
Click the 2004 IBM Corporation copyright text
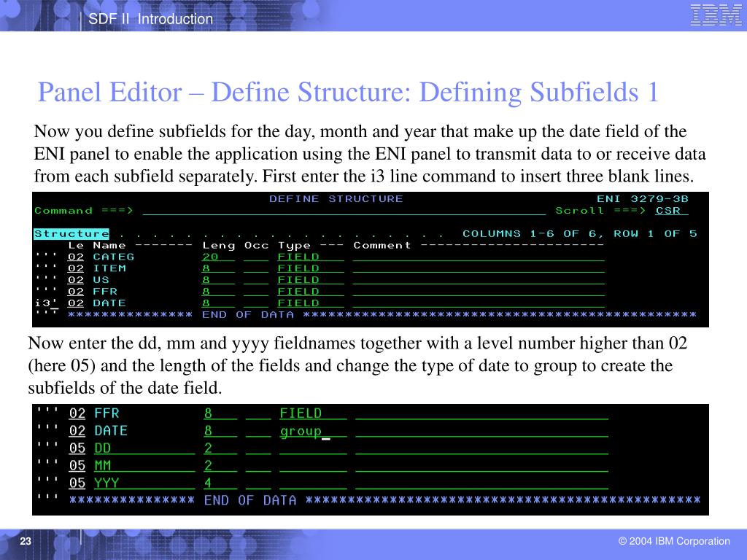point(674,541)
